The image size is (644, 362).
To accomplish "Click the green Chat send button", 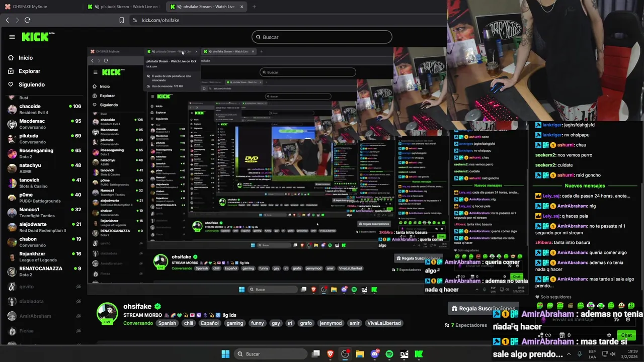I will click(626, 335).
